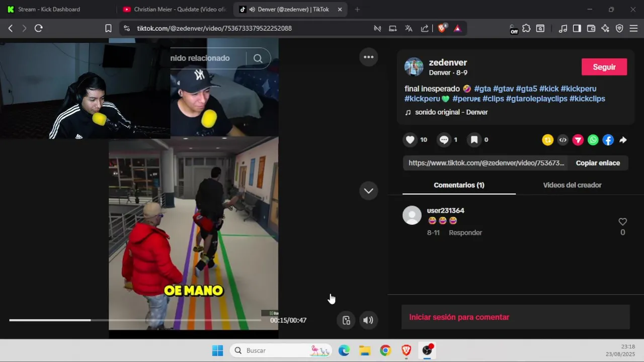Send to friends via the red paper plane icon
The width and height of the screenshot is (644, 362).
click(578, 140)
